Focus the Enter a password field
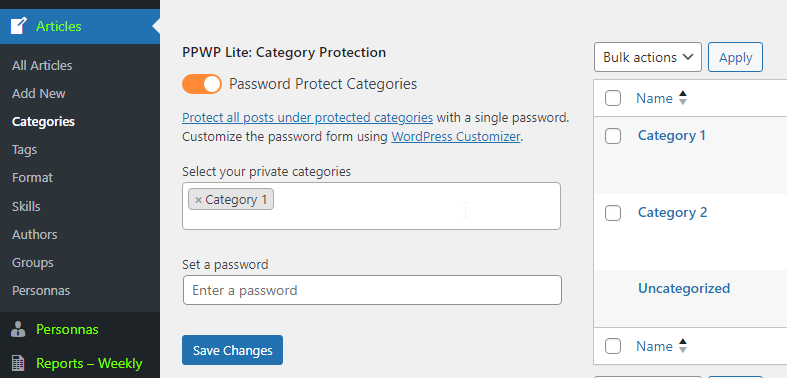This screenshot has width=787, height=378. pyautogui.click(x=372, y=290)
